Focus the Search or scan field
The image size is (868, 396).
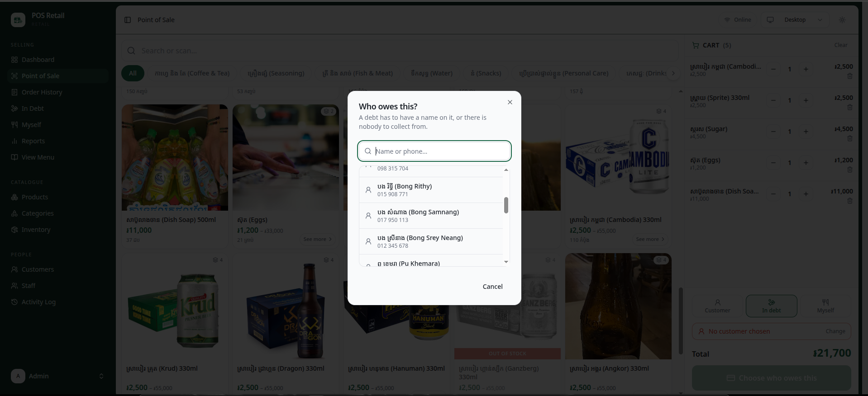click(x=400, y=51)
